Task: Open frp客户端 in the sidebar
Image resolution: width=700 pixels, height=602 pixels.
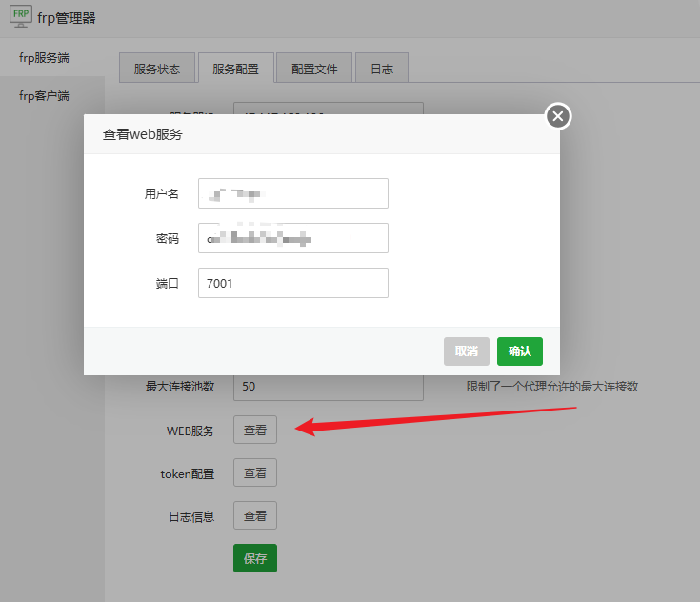Action: tap(44, 96)
